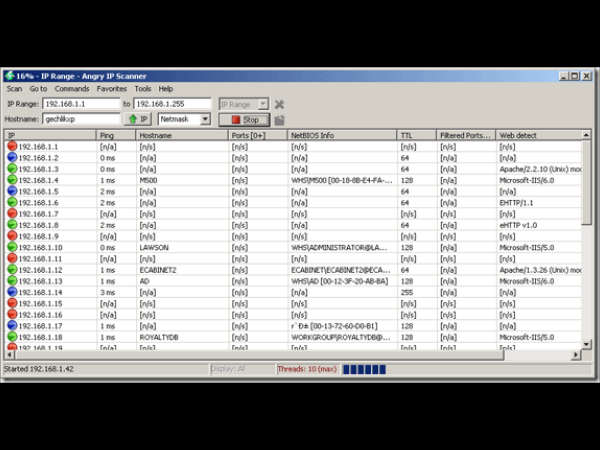Click green status icon for 192.168.1.6
This screenshot has height=450, width=600.
click(x=12, y=202)
